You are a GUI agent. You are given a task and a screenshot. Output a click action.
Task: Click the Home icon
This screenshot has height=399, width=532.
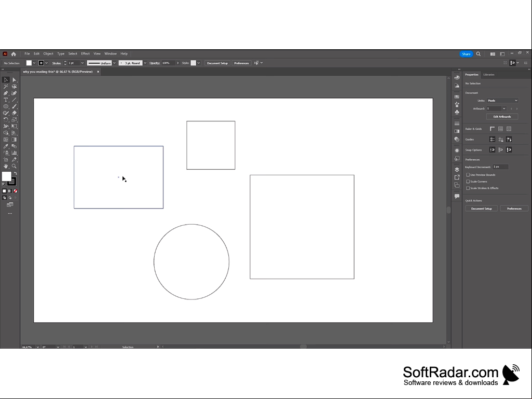13,54
